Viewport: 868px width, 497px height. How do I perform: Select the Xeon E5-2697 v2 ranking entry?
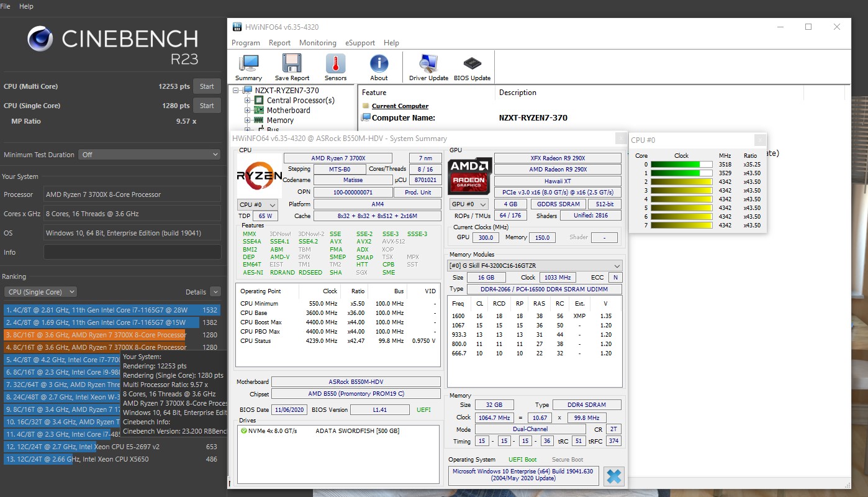(112, 447)
